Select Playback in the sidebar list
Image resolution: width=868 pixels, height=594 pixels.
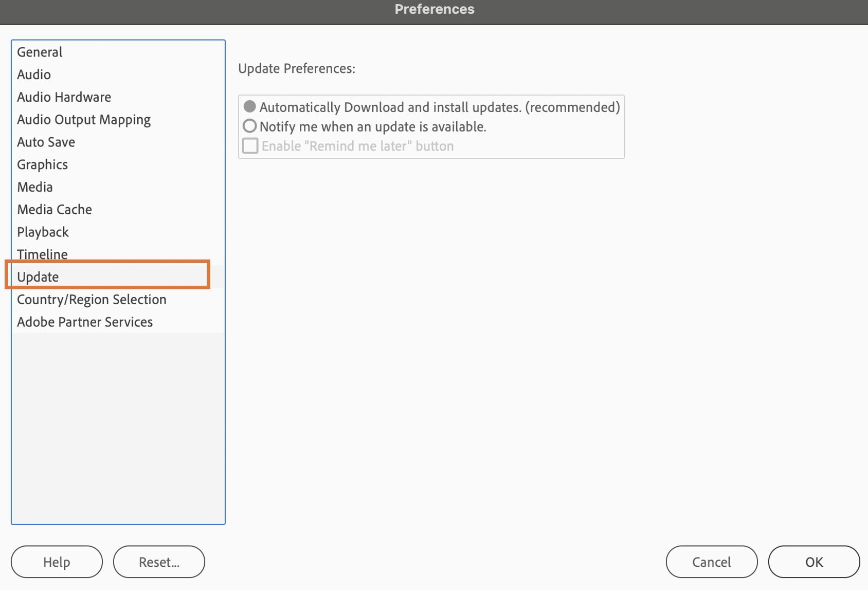click(43, 232)
